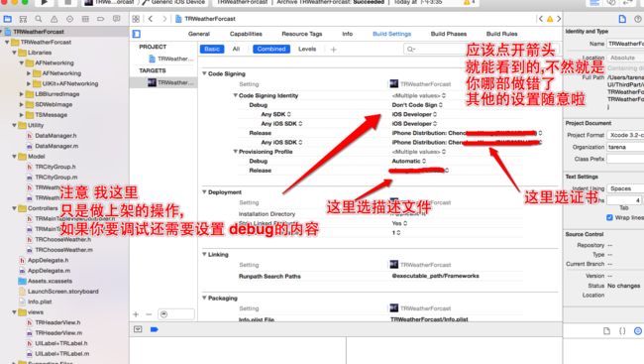The width and height of the screenshot is (644, 364).
Task: Collapse the Packaging section
Action: click(204, 298)
